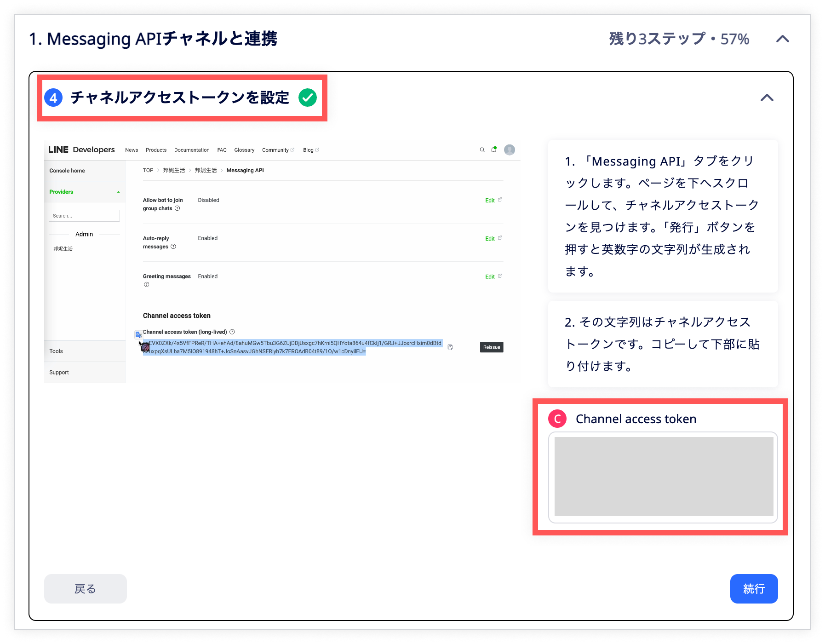Click help icon beside Auto-reply messages

coord(173,247)
